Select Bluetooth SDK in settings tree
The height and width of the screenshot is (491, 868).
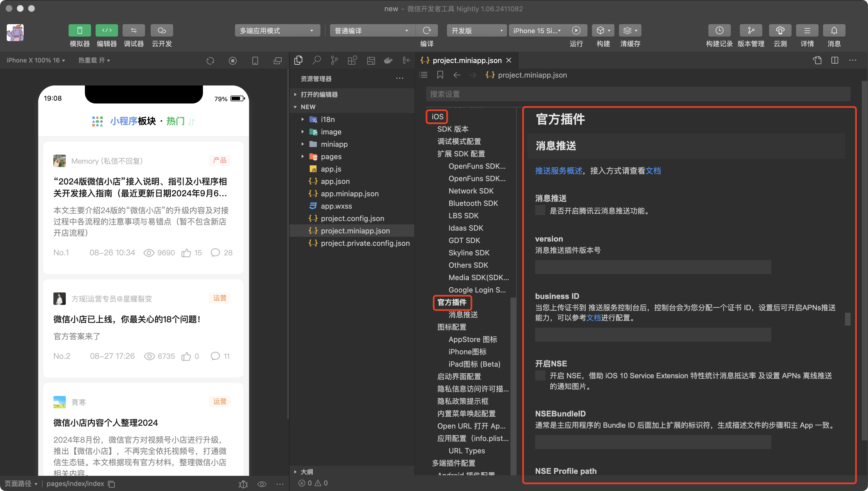tap(473, 203)
